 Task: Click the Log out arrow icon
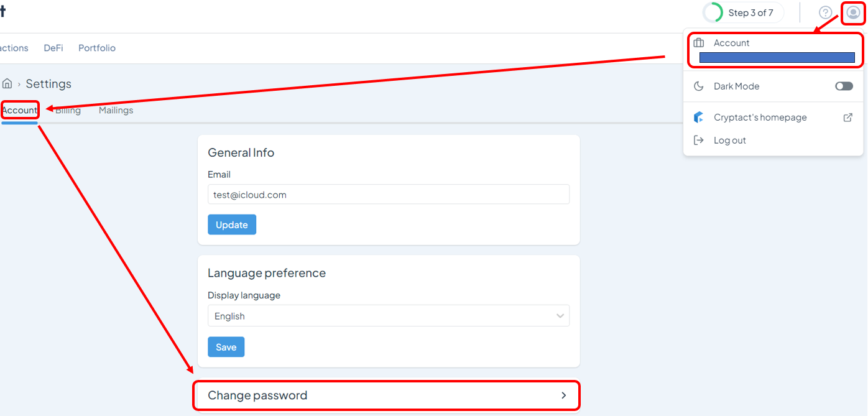[x=699, y=141]
